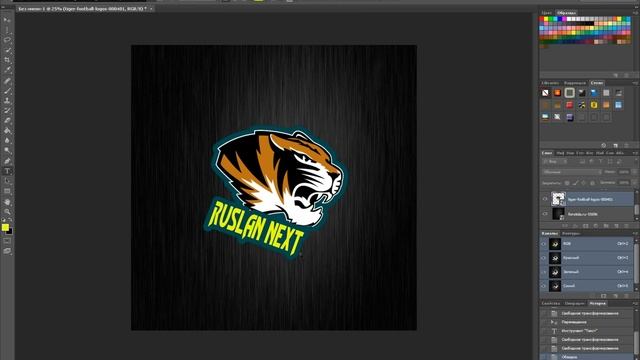Pick the red swatch in Swatches panel

[542, 19]
